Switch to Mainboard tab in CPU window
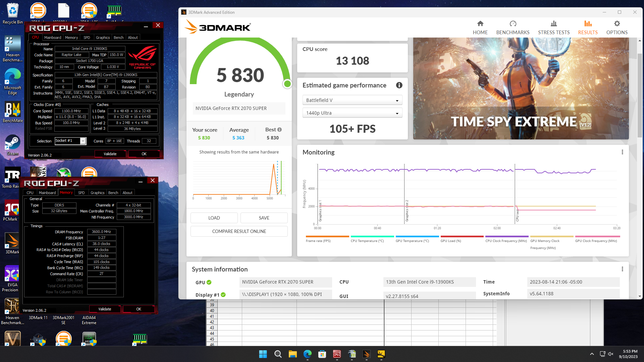 pyautogui.click(x=53, y=38)
